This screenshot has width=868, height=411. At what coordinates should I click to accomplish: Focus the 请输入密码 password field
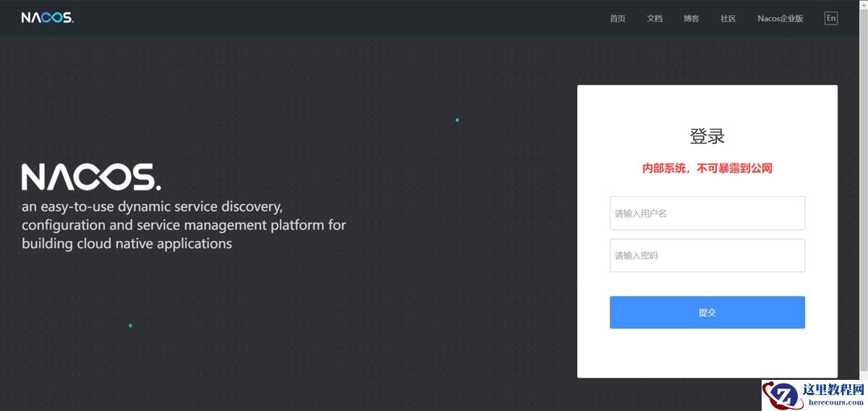click(x=707, y=255)
